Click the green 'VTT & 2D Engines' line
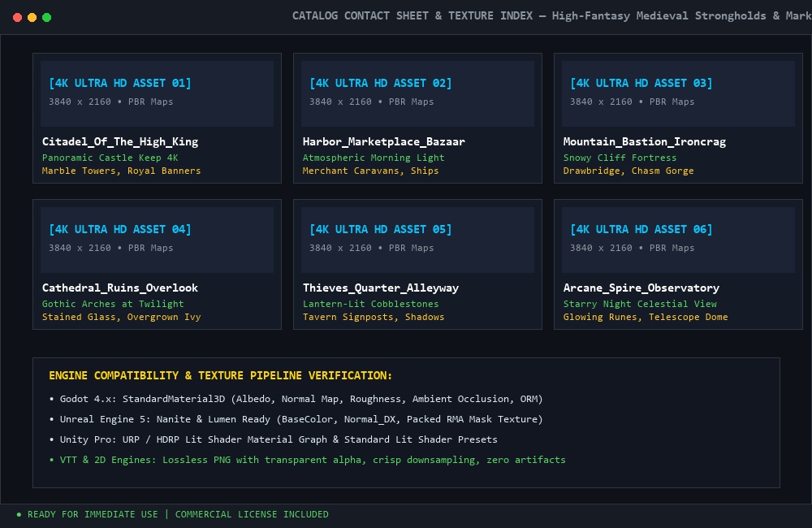The height and width of the screenshot is (528, 812). click(x=308, y=460)
